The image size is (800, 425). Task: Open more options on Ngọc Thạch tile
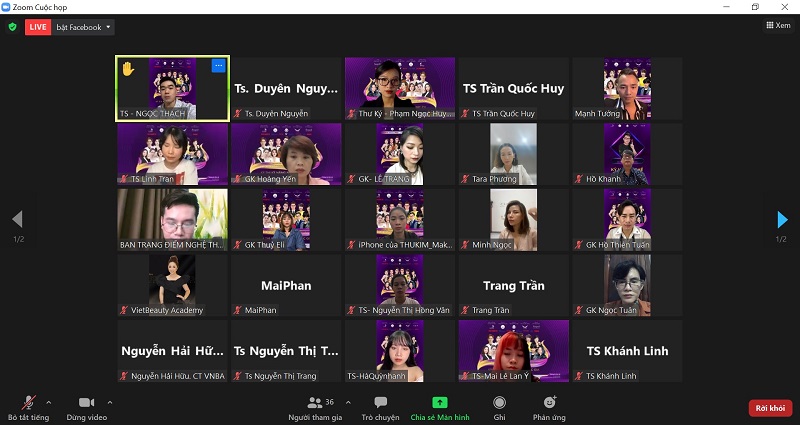point(218,65)
